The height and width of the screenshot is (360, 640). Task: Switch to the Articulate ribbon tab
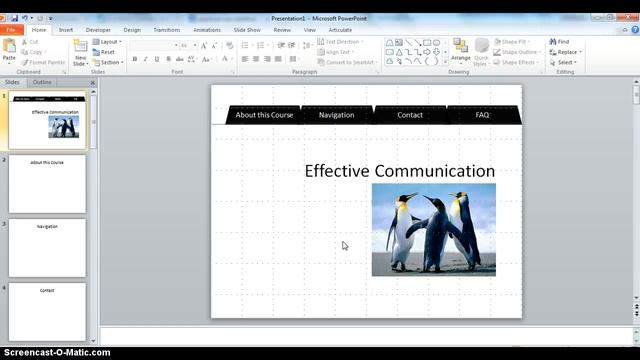coord(340,30)
